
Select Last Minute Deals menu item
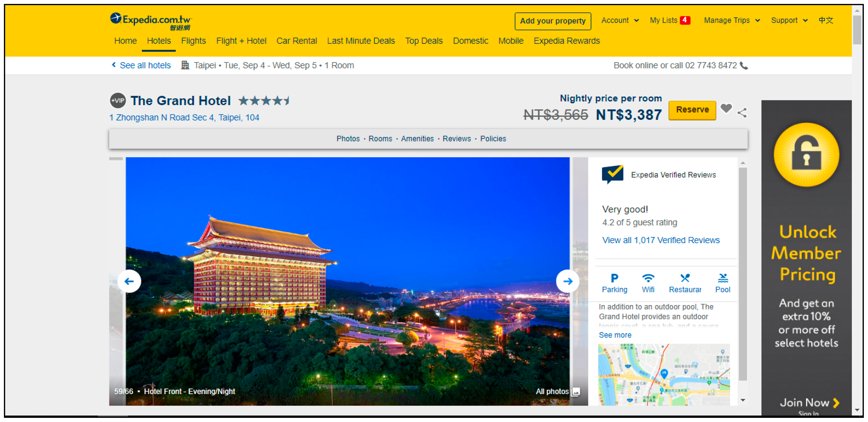pos(361,41)
